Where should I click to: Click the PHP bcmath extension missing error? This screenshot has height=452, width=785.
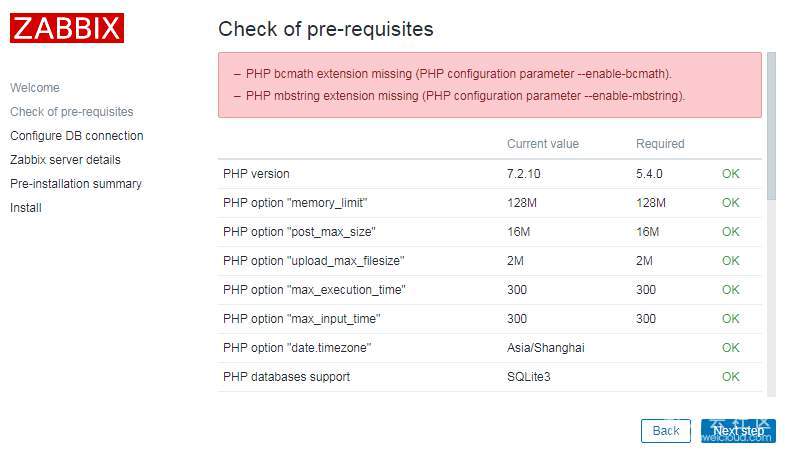(459, 74)
